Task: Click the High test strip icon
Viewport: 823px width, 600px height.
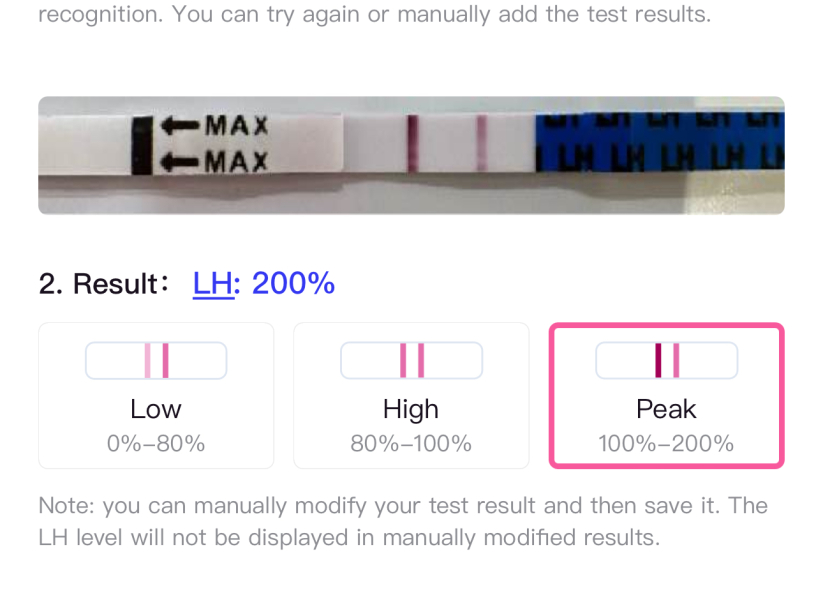Action: point(411,360)
